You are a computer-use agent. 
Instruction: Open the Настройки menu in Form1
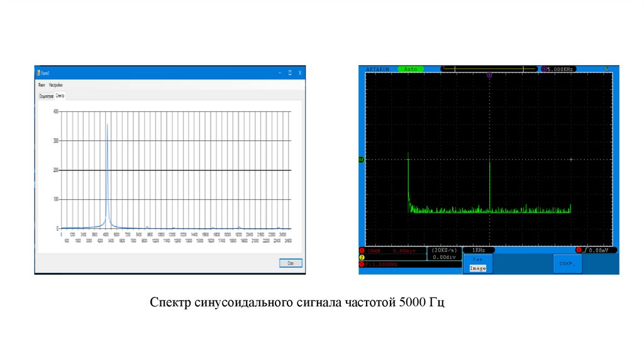[55, 85]
